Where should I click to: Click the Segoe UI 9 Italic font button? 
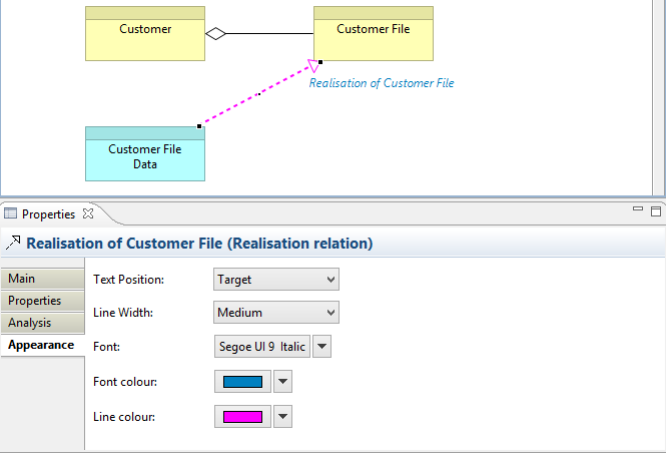pyautogui.click(x=262, y=347)
